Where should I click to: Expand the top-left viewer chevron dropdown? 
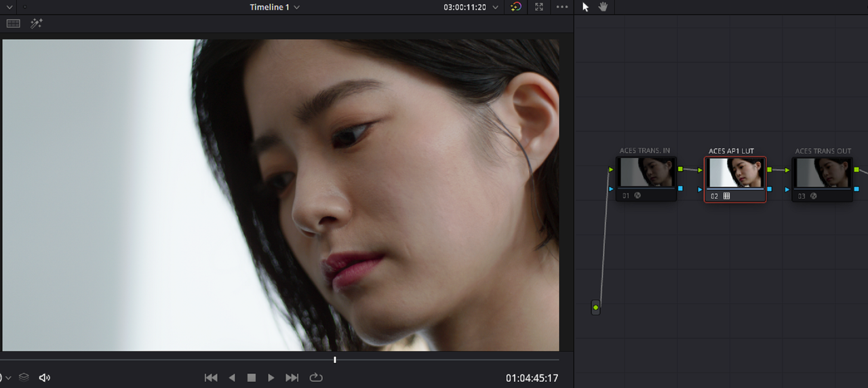[9, 7]
